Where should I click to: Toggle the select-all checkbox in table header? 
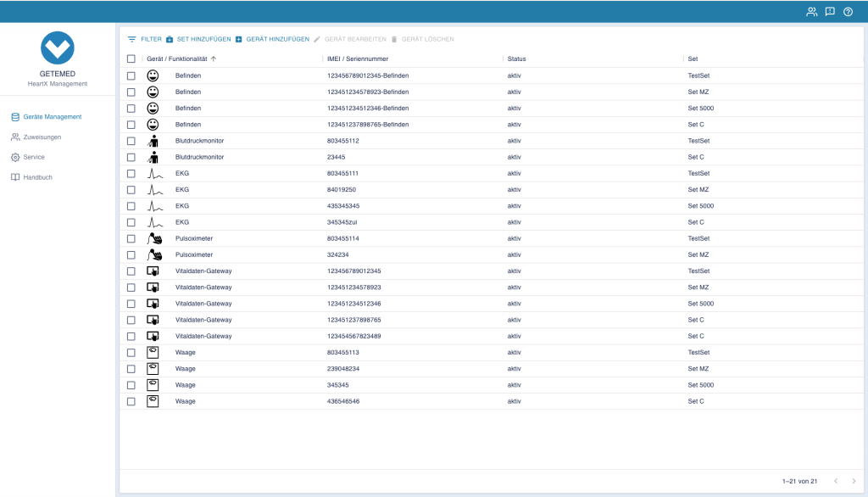pyautogui.click(x=131, y=59)
